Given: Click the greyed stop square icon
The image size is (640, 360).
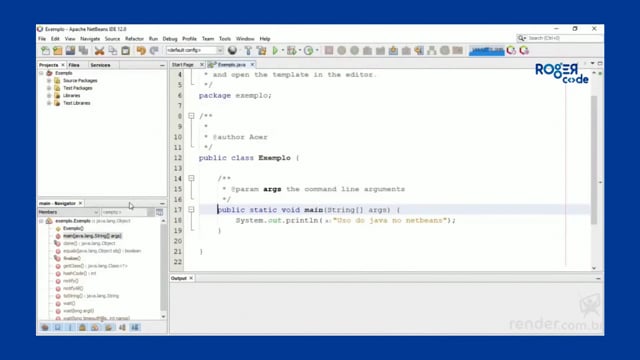Looking at the screenshot, I should tap(329, 51).
